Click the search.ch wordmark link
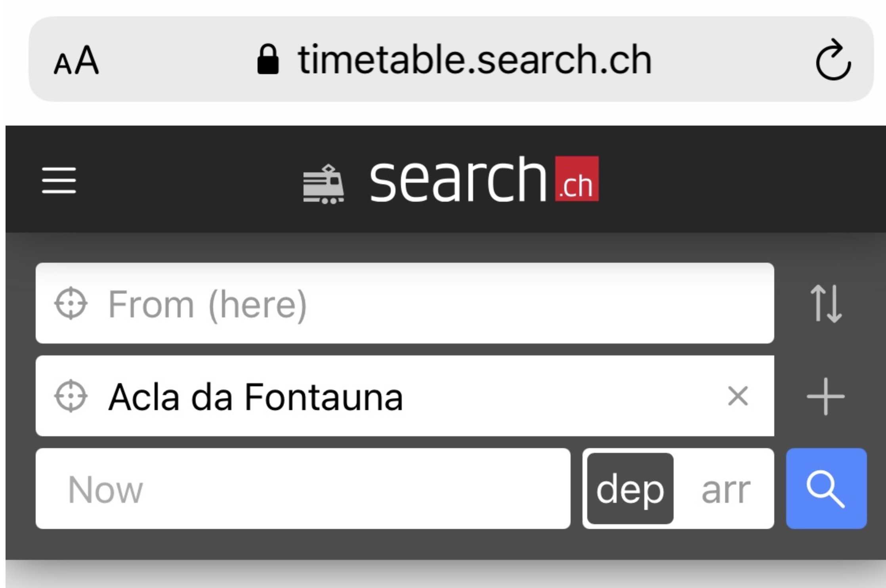This screenshot has height=588, width=886. [458, 179]
